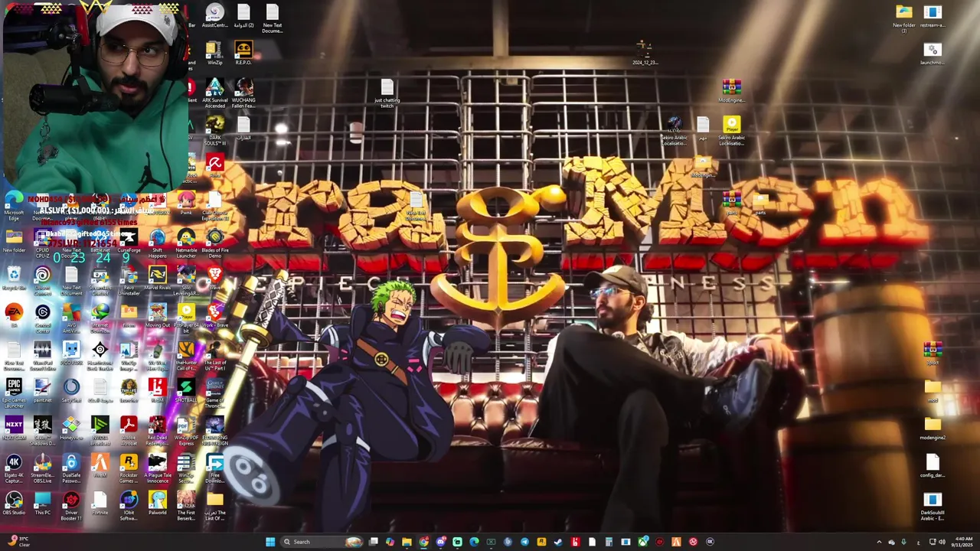Open the taskbar clock showing 4:40 AM
Image resolution: width=980 pixels, height=551 pixels.
point(962,542)
